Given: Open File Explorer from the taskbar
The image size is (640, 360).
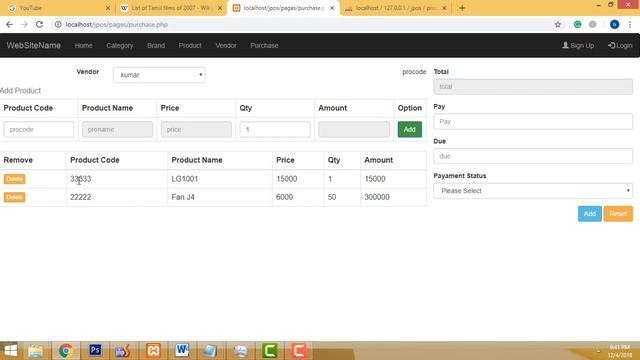Looking at the screenshot, I should point(35,350).
